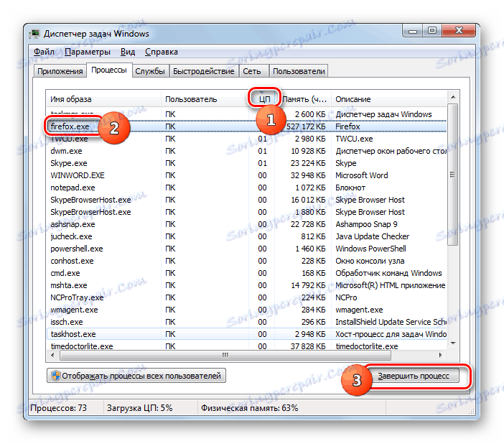Click the vertical scrollbar thumb

(x=453, y=175)
